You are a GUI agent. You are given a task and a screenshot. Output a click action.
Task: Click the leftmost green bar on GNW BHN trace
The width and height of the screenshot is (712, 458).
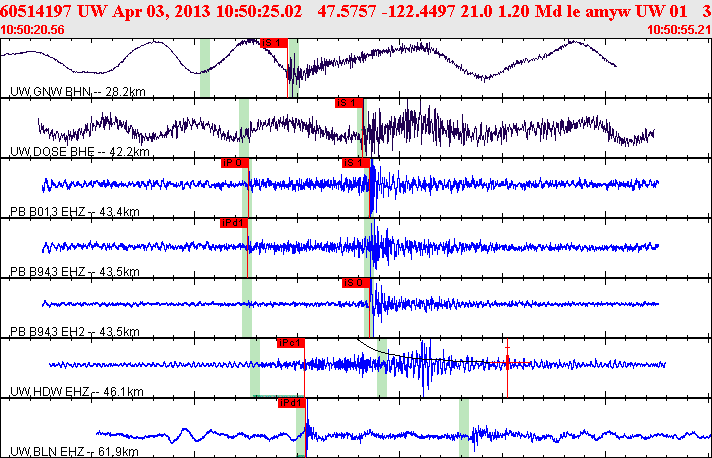(x=205, y=68)
